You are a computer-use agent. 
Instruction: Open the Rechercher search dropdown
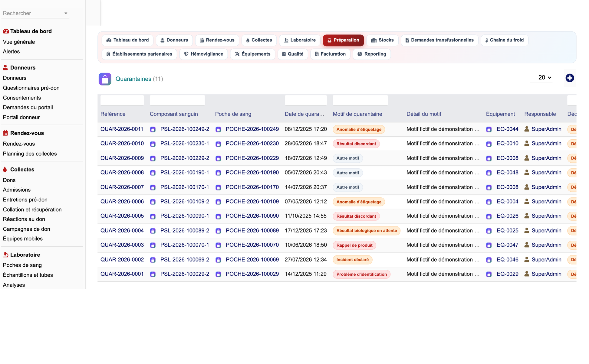tap(35, 13)
